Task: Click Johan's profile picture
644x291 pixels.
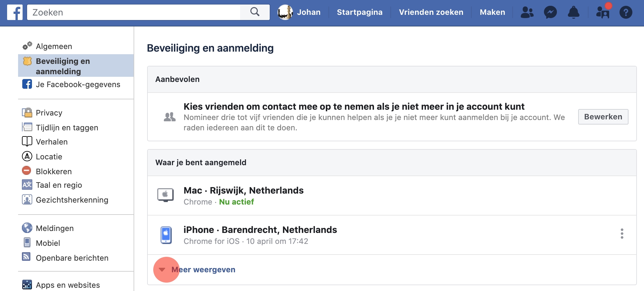Action: [285, 13]
